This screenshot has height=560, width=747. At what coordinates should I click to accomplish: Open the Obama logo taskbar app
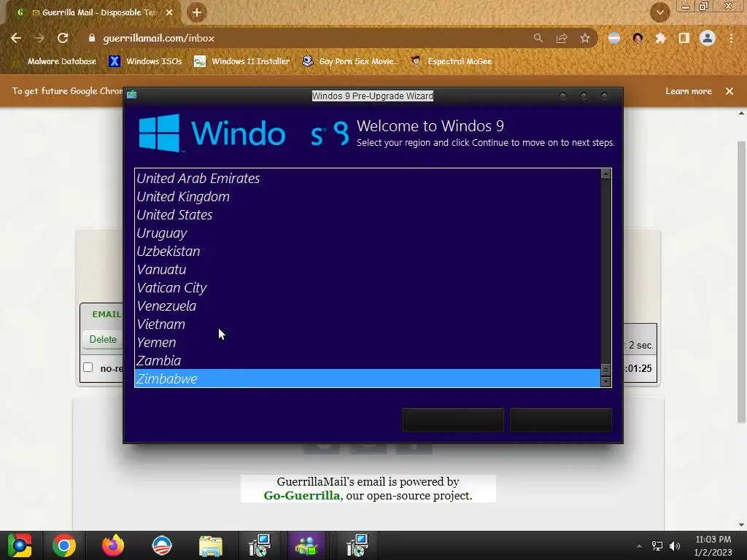tap(162, 545)
